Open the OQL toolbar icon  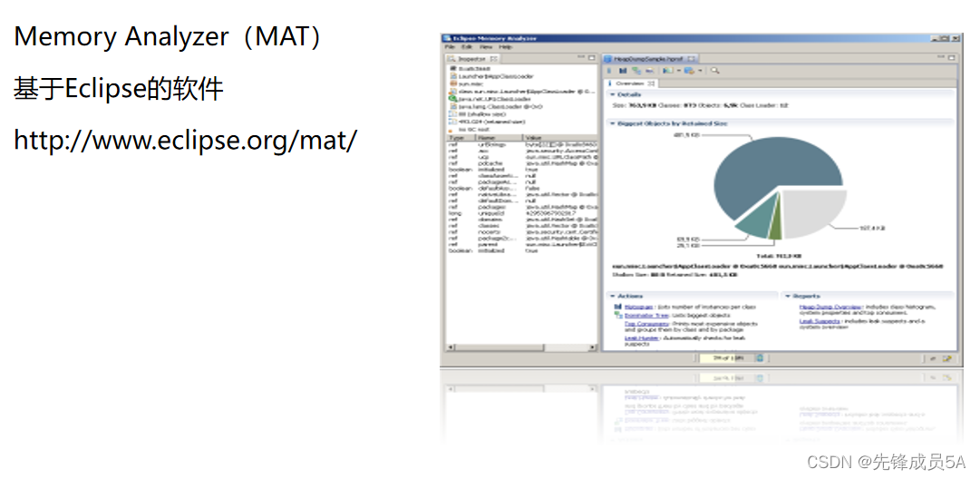(649, 71)
